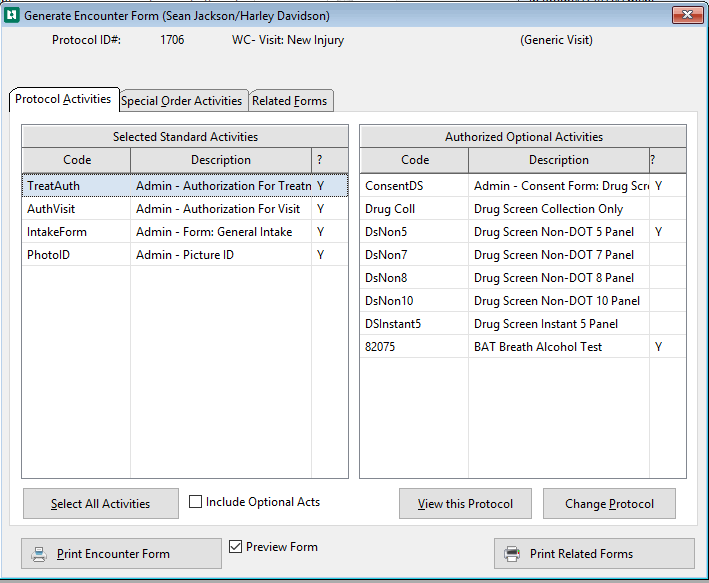Open the Related Forms tab
The height and width of the screenshot is (583, 709).
(x=290, y=101)
